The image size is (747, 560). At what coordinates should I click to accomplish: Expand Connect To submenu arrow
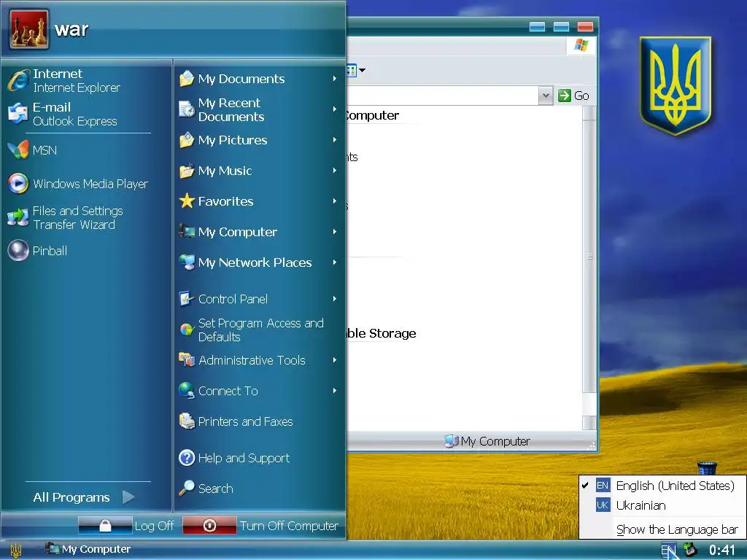coord(335,391)
